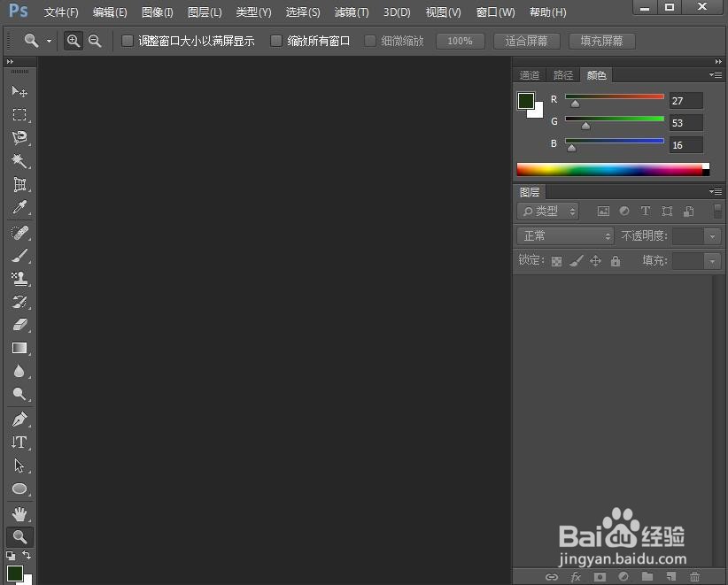This screenshot has width=728, height=585.
Task: Enable 调整窗口大小以满屏显示 checkbox
Action: click(127, 41)
